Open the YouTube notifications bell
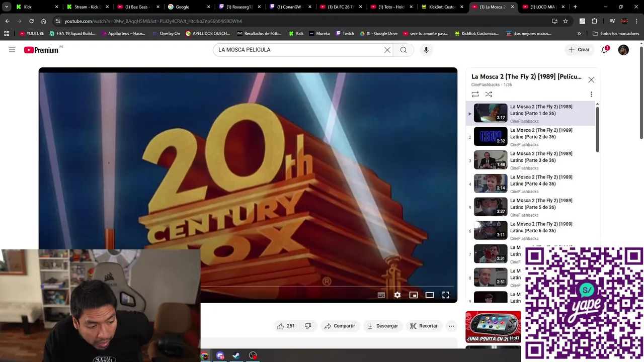Image resolution: width=644 pixels, height=362 pixels. [x=604, y=50]
